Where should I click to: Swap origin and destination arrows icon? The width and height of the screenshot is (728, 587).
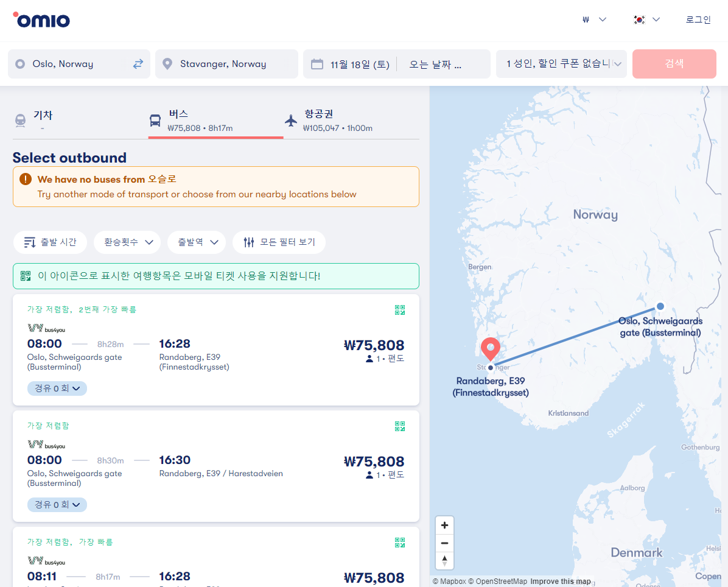(138, 64)
